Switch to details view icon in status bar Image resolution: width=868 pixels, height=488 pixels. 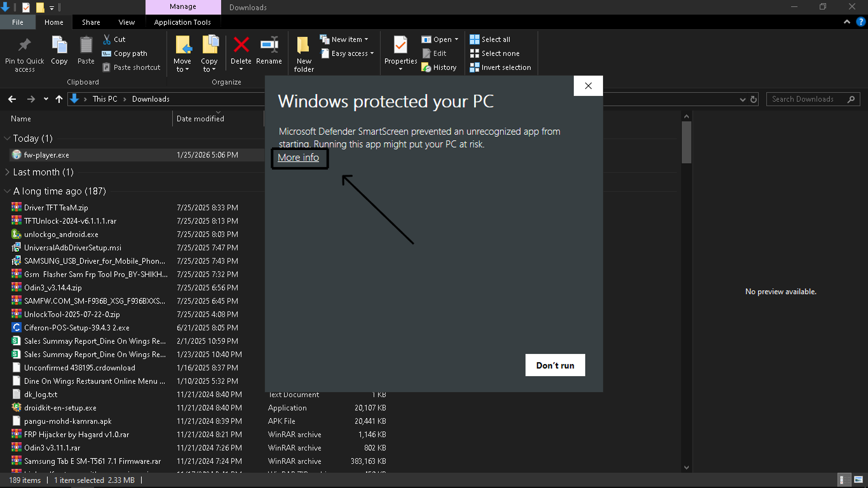point(844,480)
